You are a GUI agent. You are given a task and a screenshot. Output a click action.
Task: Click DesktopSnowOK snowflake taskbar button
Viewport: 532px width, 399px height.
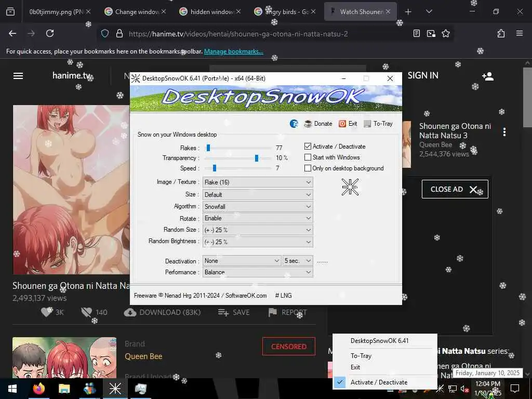pyautogui.click(x=115, y=389)
